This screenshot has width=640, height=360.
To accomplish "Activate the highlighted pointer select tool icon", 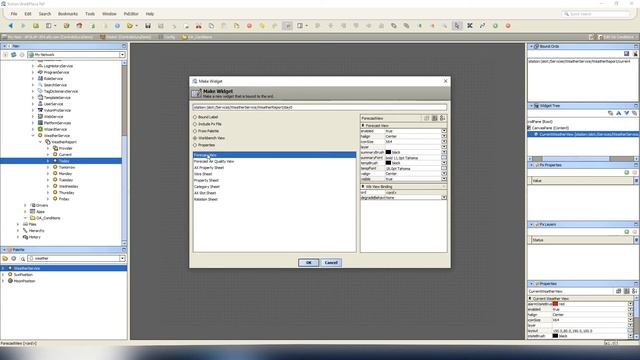I will click(457, 26).
